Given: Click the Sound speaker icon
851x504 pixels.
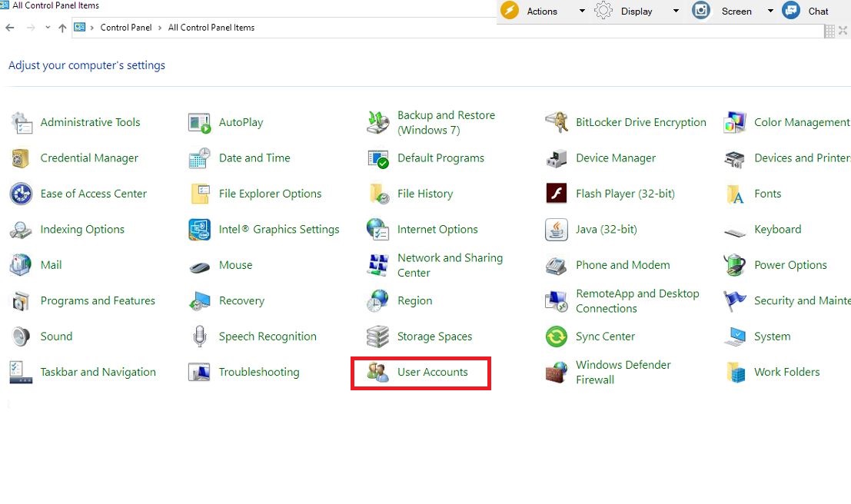Looking at the screenshot, I should click(x=22, y=337).
